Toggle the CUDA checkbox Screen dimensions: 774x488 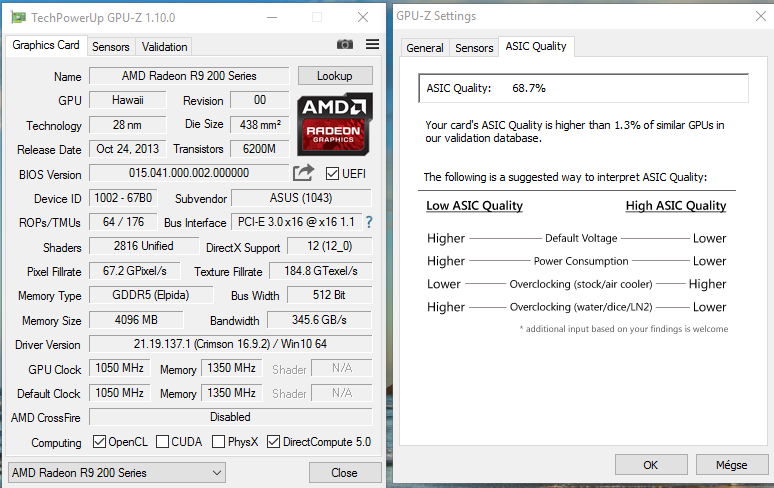click(x=162, y=442)
